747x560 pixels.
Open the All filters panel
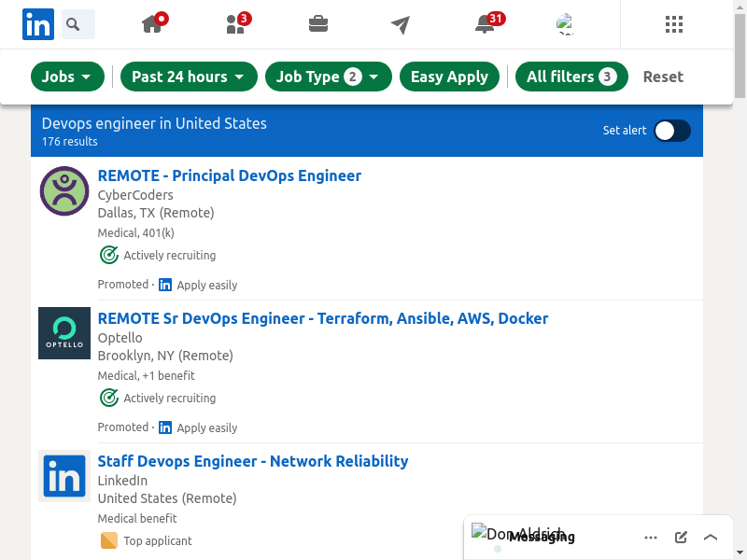click(571, 77)
